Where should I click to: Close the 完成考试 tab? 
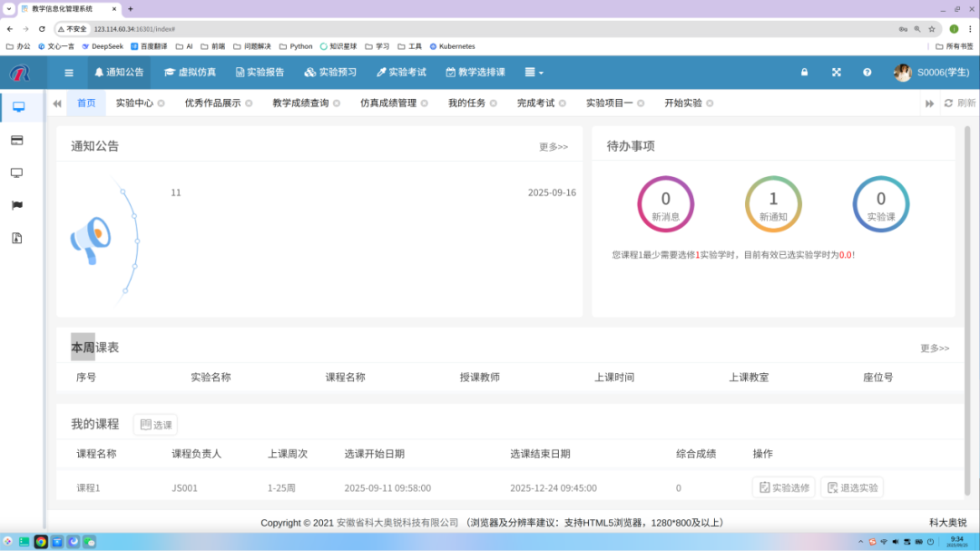coord(563,103)
